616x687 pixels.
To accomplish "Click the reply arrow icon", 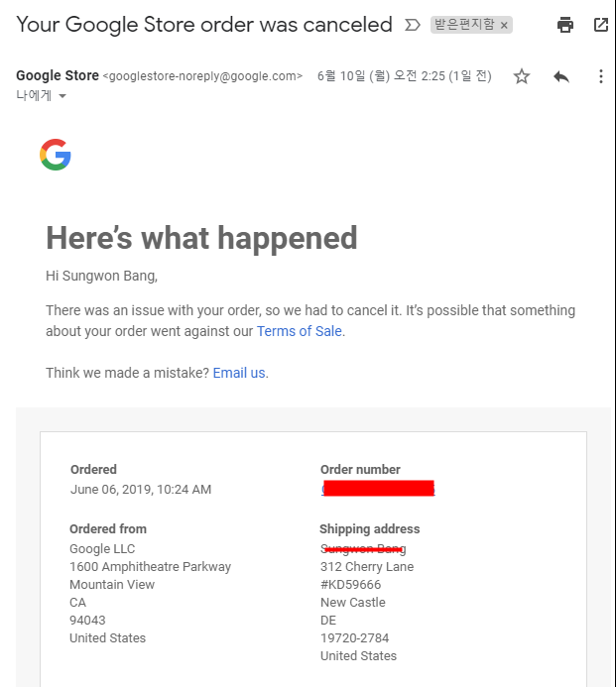I will click(x=561, y=76).
